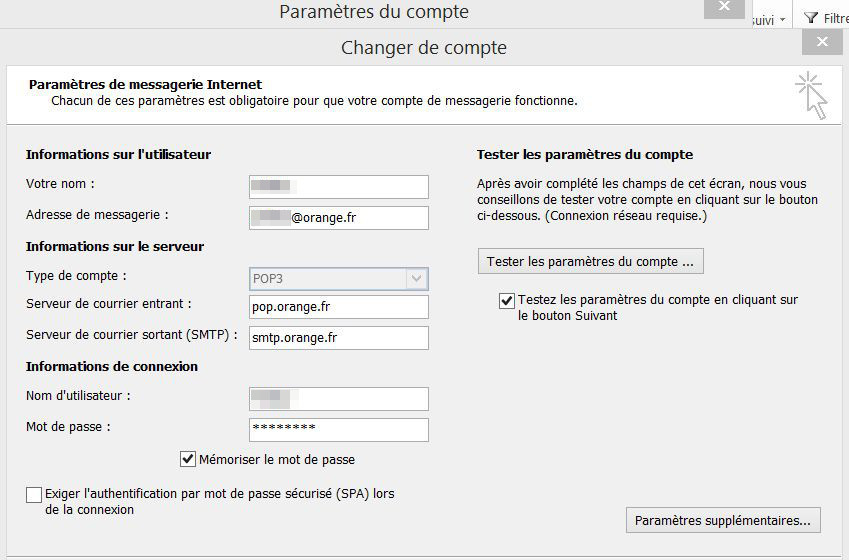Close the Changer de compte dialog

[822, 42]
